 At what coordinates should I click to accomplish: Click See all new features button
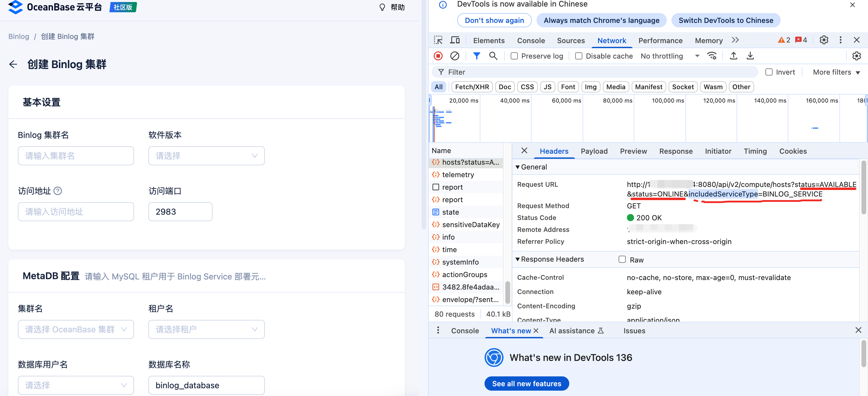[x=526, y=384]
